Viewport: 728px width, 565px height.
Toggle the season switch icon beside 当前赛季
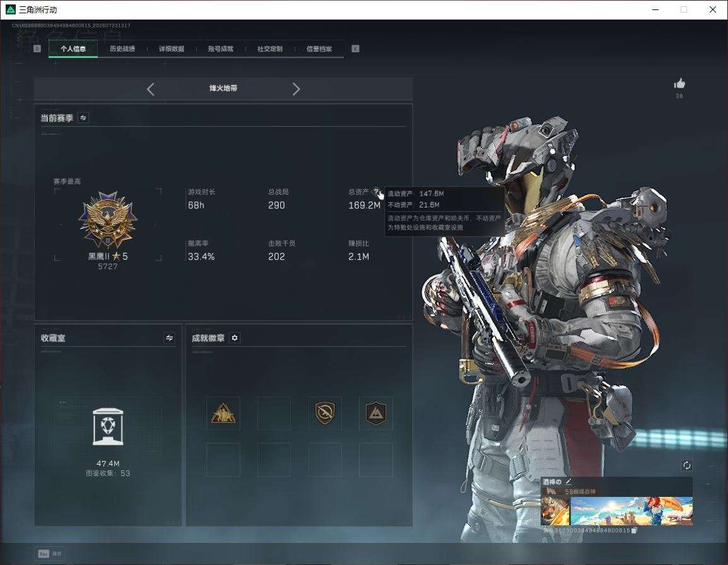click(x=83, y=117)
